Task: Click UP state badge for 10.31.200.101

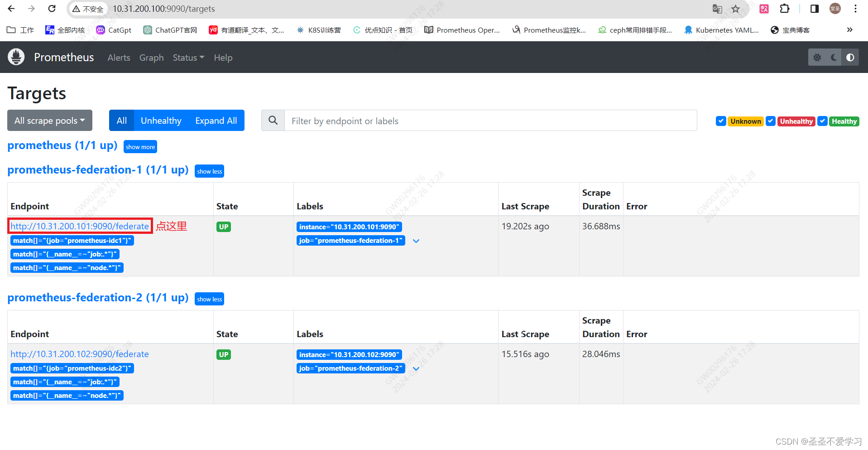Action: (x=224, y=227)
